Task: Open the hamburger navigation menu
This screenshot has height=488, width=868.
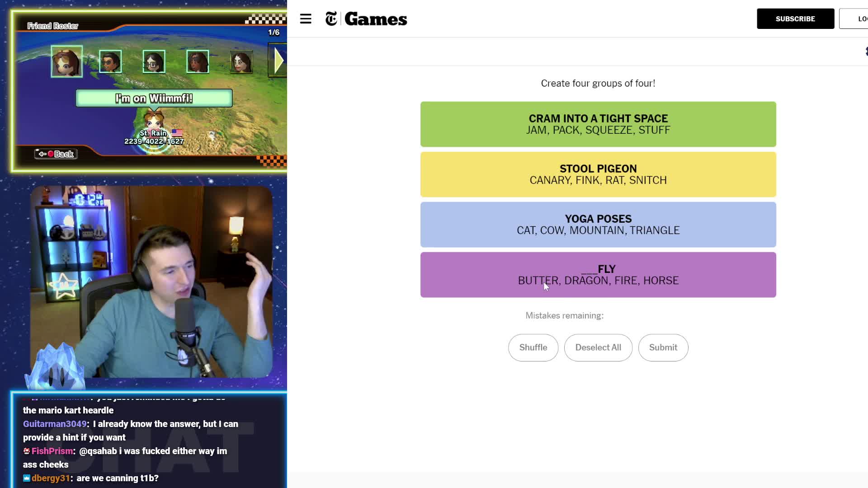Action: click(306, 19)
